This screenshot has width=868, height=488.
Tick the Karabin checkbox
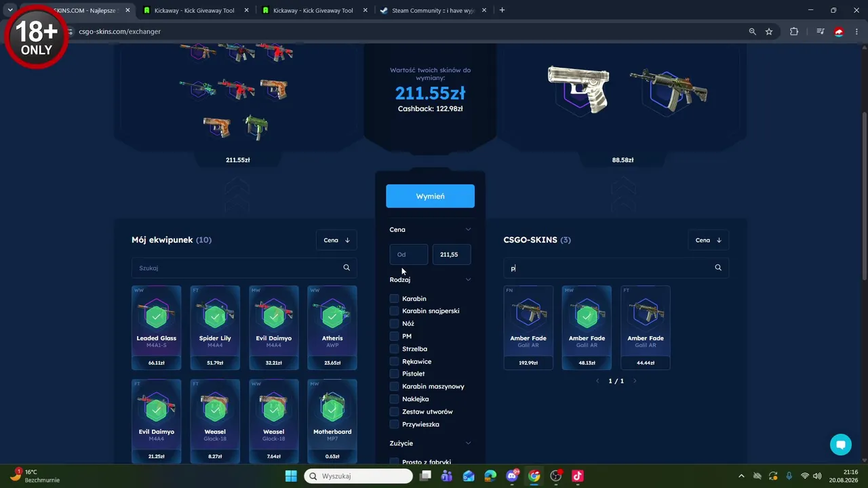coord(394,299)
